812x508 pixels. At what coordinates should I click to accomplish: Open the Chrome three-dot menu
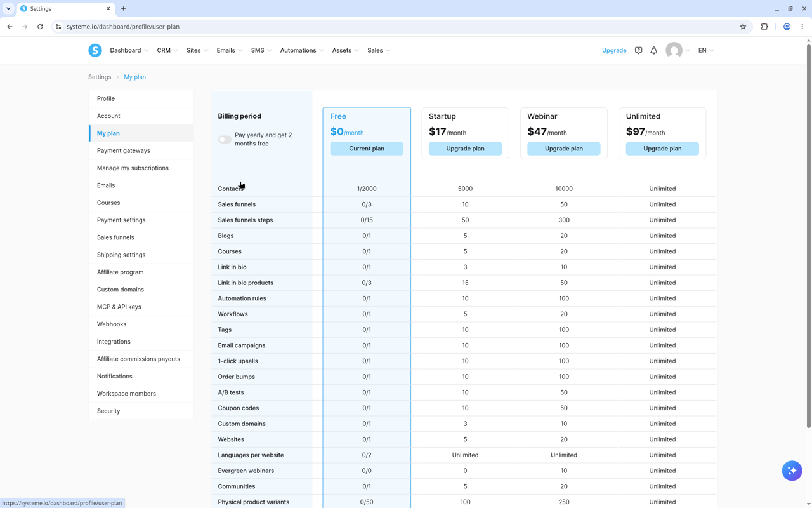point(802,27)
